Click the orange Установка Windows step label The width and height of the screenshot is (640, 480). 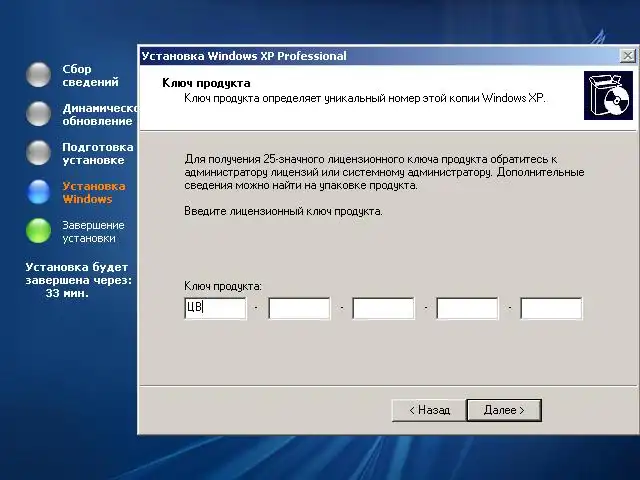(94, 193)
